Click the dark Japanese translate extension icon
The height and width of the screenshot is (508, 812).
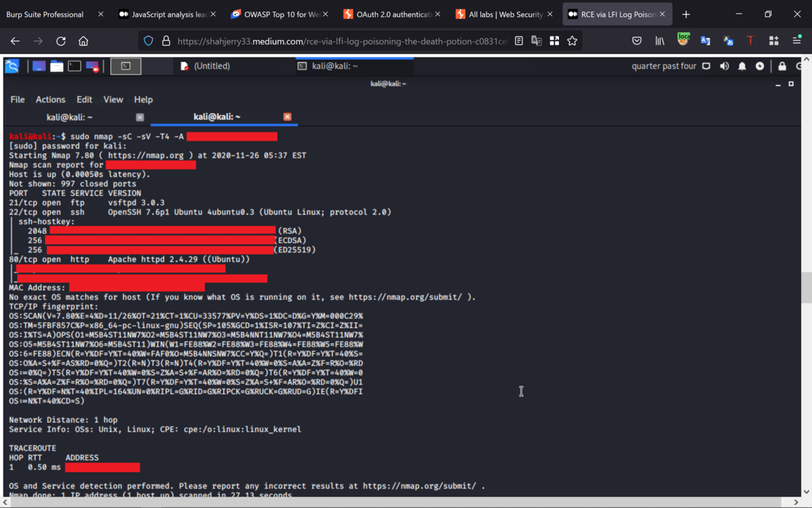click(728, 41)
